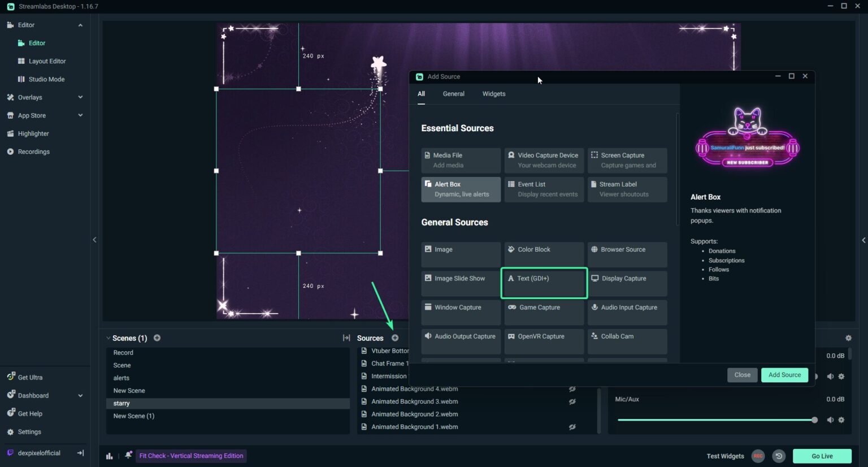Click the REC record button
868x467 pixels.
[x=758, y=456]
